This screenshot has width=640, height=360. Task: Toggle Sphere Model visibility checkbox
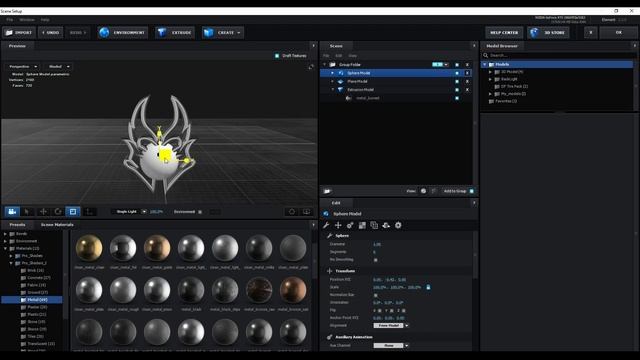click(457, 73)
